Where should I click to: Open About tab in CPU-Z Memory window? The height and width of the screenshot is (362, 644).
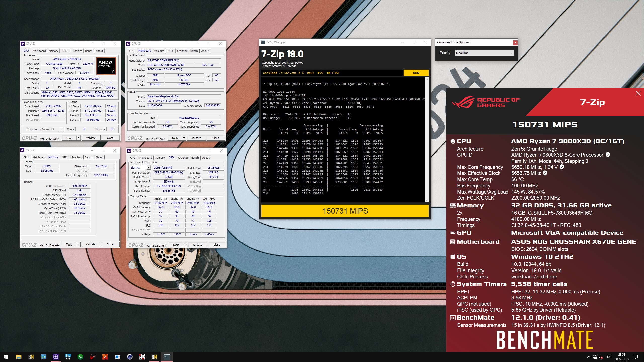[99, 157]
